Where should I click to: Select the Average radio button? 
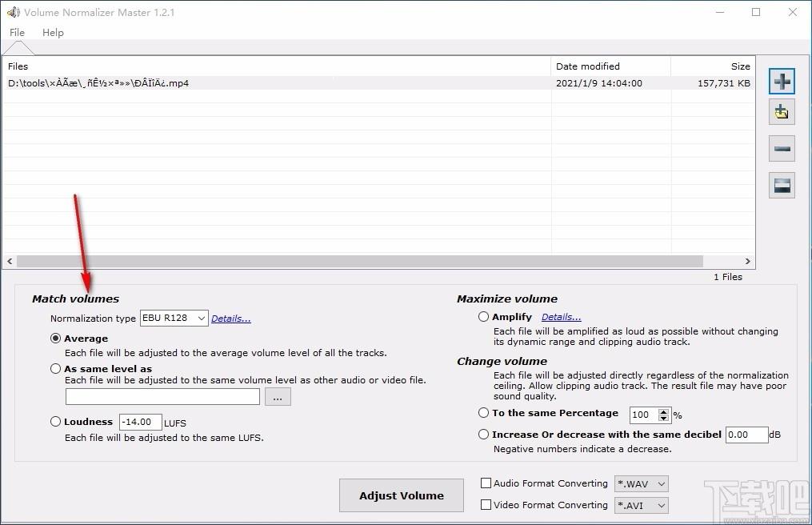[x=55, y=339]
